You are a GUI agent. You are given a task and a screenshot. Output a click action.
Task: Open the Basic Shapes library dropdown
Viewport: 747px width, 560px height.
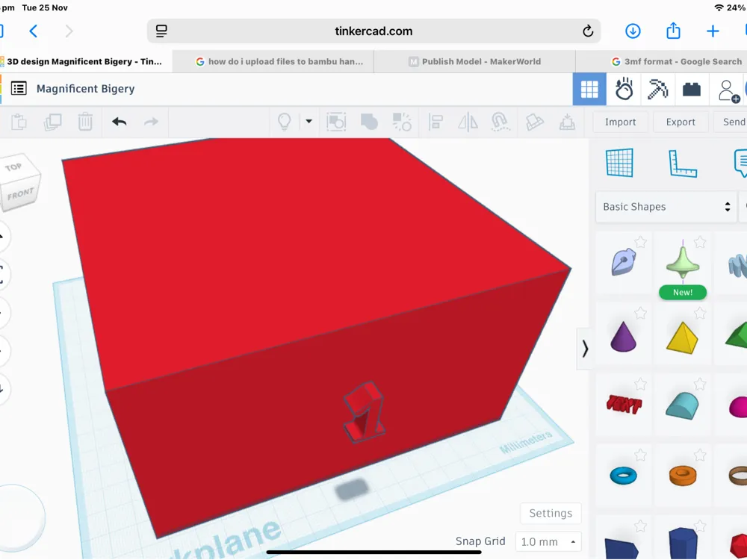pos(666,207)
